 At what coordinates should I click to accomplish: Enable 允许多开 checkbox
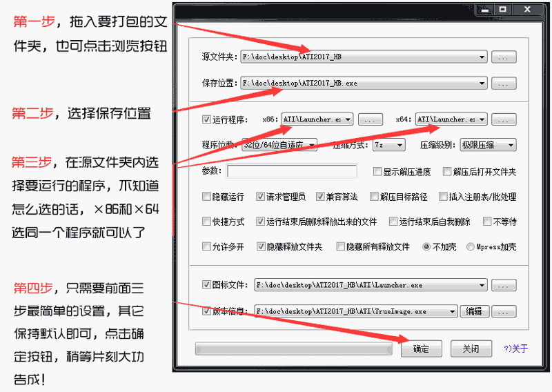[206, 246]
